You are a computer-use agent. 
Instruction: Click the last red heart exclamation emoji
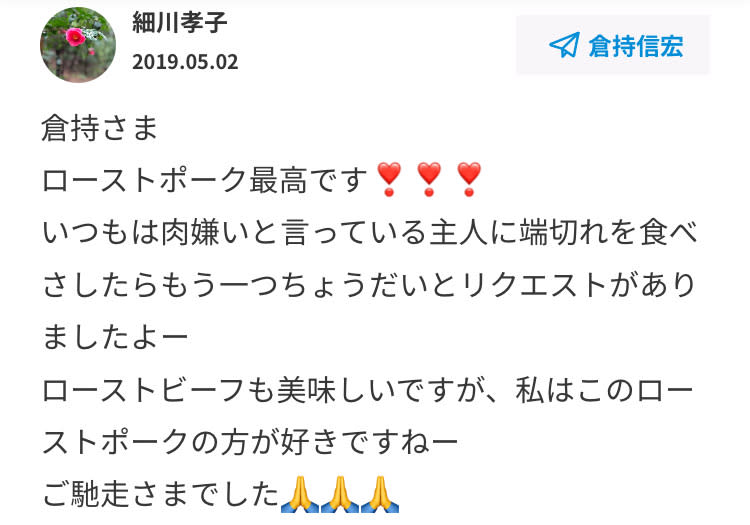tap(469, 179)
